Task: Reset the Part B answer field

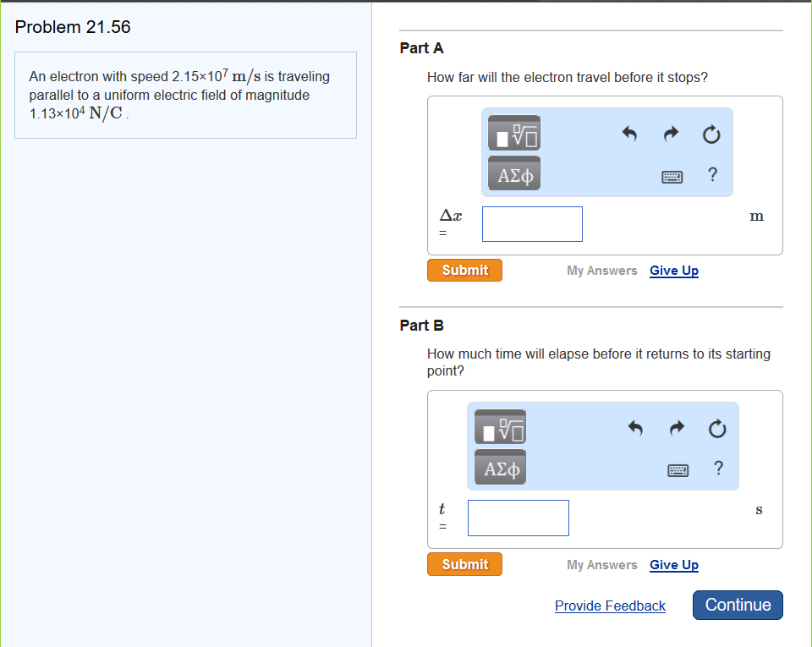Action: pos(718,428)
